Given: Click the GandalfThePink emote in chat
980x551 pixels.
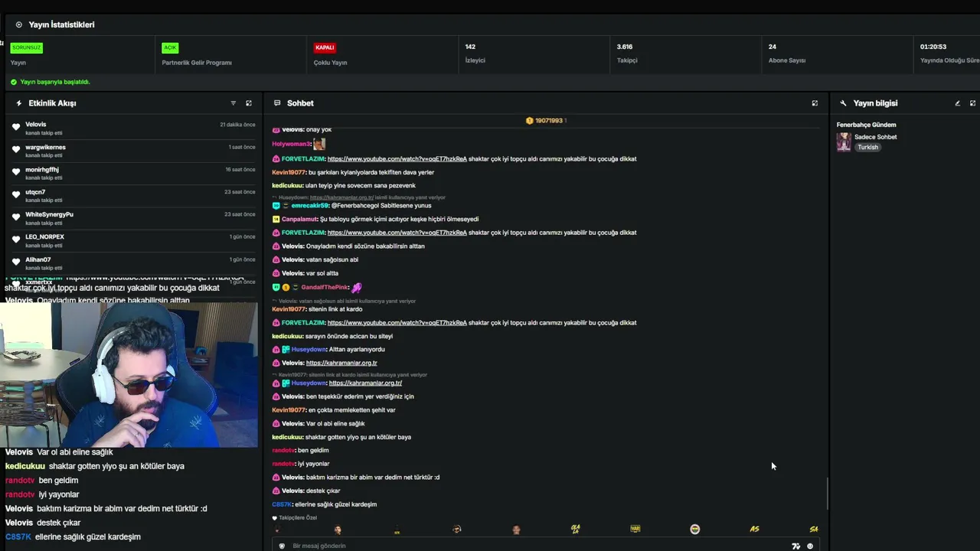Looking at the screenshot, I should (356, 287).
